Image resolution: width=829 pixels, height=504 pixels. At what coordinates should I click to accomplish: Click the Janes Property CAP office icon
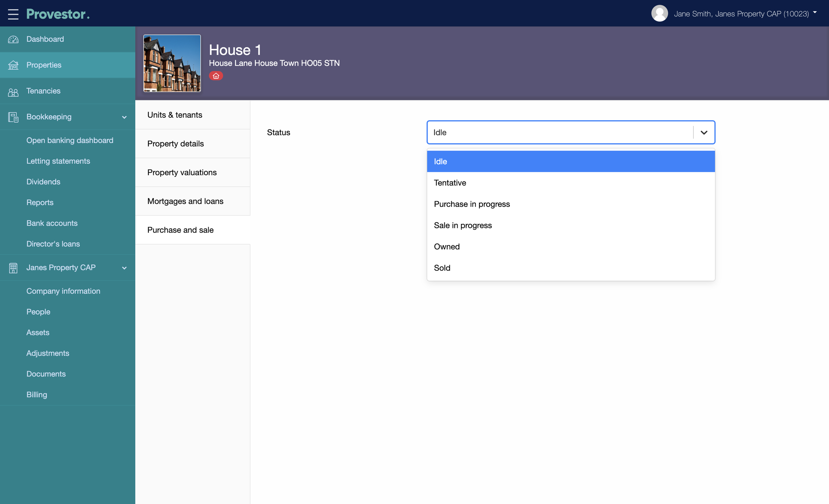(x=13, y=268)
